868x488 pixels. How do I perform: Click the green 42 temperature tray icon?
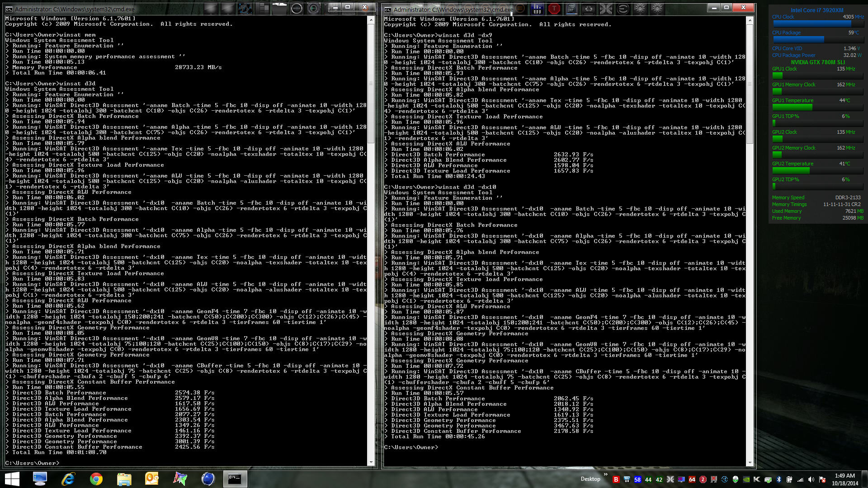pyautogui.click(x=659, y=479)
